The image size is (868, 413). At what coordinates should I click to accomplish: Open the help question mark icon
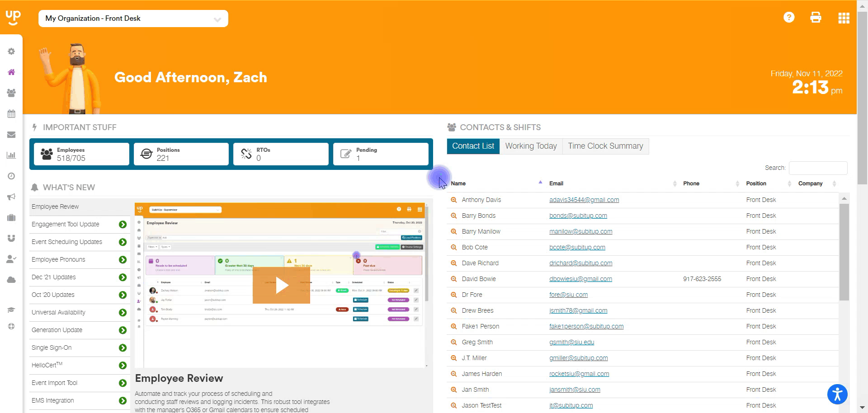(x=788, y=17)
